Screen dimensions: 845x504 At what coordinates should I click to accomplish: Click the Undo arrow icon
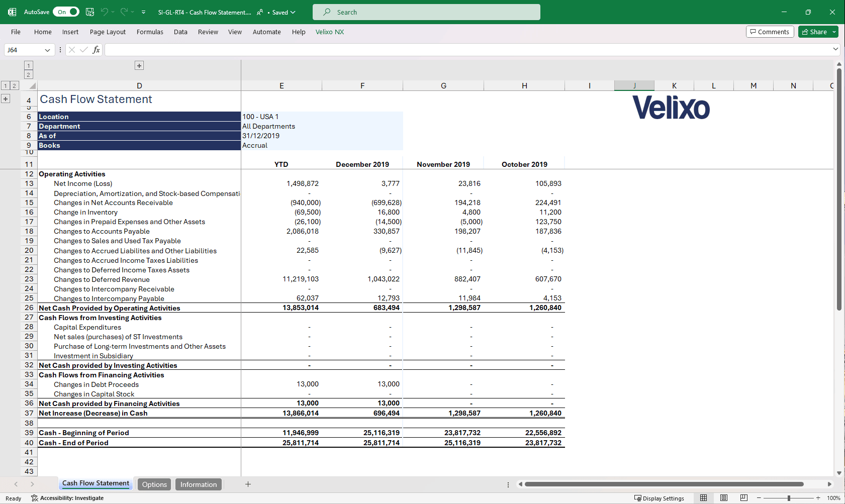[104, 12]
